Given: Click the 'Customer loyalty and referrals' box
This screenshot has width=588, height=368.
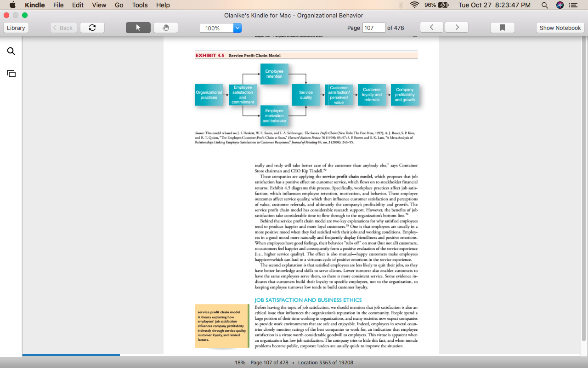Looking at the screenshot, I should [x=372, y=95].
